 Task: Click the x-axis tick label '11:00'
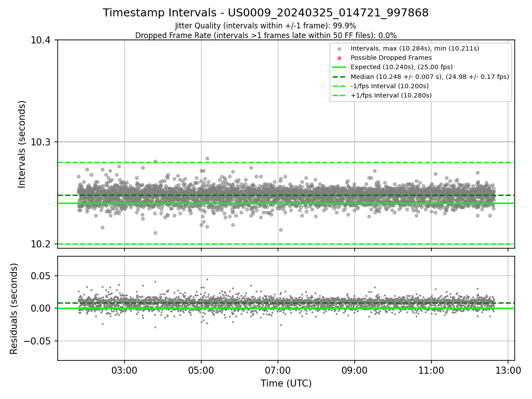point(431,370)
